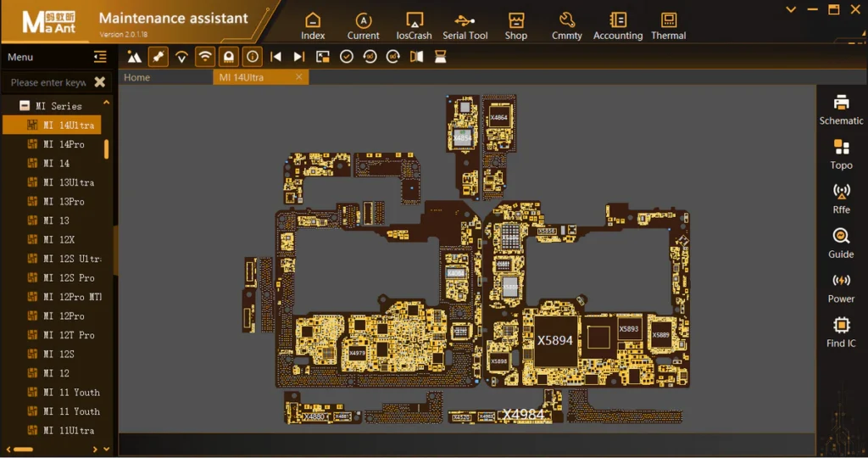The image size is (868, 458).
Task: Rotate board 90 degrees clockwise
Action: [393, 57]
